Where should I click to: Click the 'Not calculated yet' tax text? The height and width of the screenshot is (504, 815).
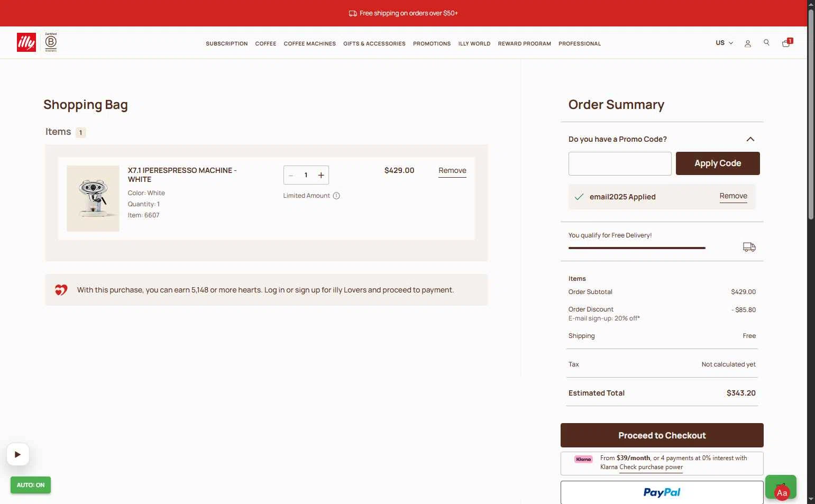(728, 364)
